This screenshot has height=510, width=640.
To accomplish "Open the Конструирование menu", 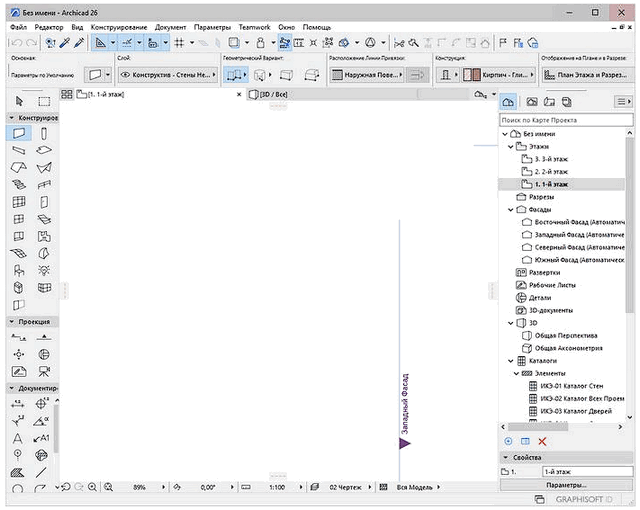I will click(x=119, y=27).
